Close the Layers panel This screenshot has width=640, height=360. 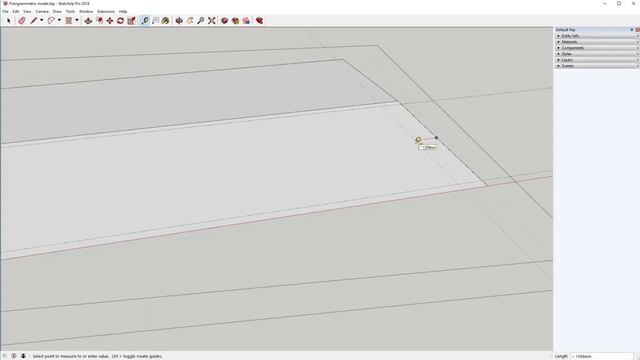[637, 60]
